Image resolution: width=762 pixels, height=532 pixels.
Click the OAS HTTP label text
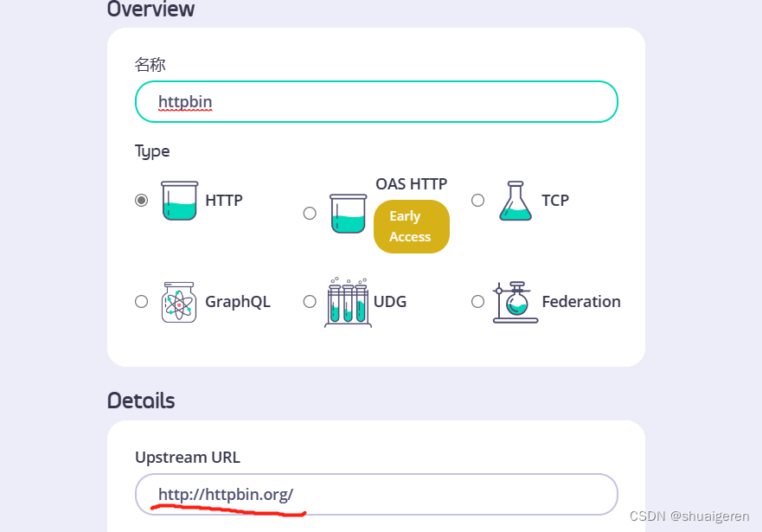pos(411,184)
